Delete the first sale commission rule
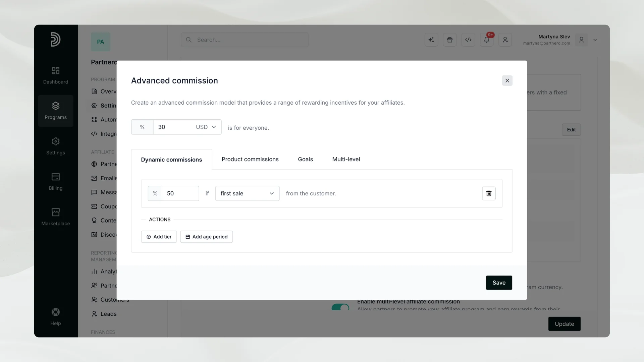This screenshot has width=644, height=362. point(489,193)
